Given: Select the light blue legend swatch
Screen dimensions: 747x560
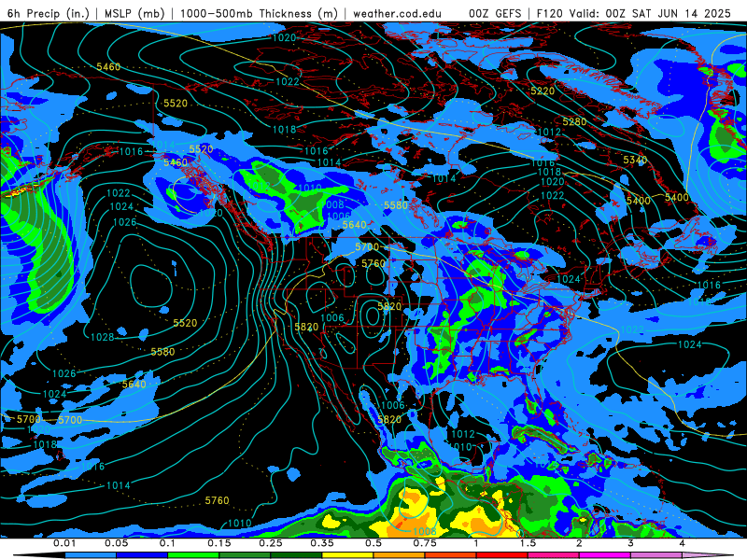Looking at the screenshot, I should (91, 555).
